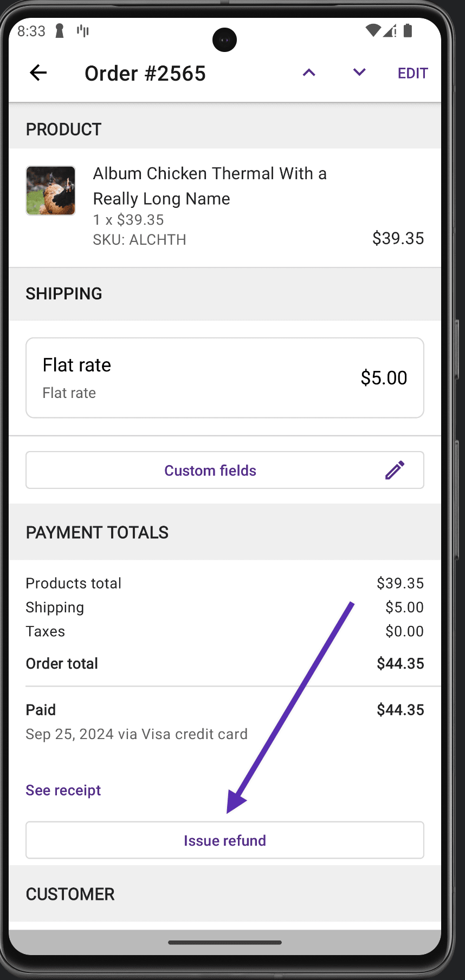Expand the Flat rate shipping entry
The width and height of the screenshot is (465, 980).
[224, 377]
